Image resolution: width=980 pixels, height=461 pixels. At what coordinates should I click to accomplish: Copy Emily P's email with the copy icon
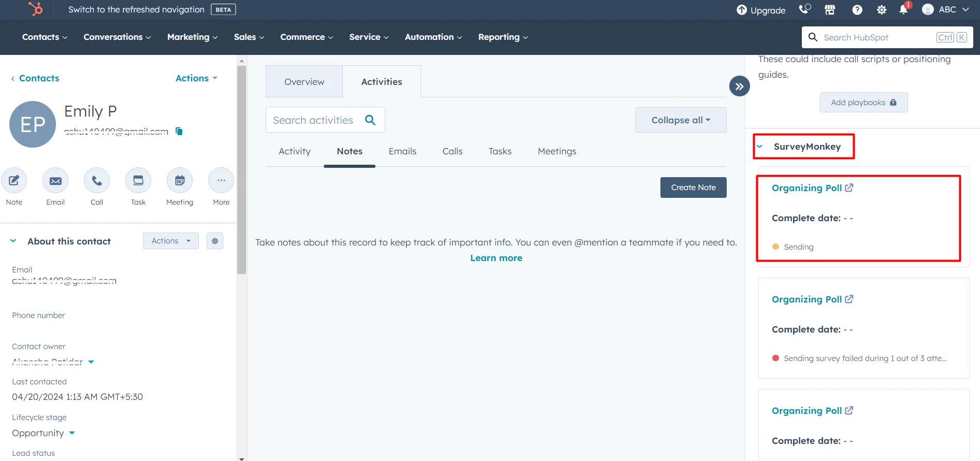179,131
